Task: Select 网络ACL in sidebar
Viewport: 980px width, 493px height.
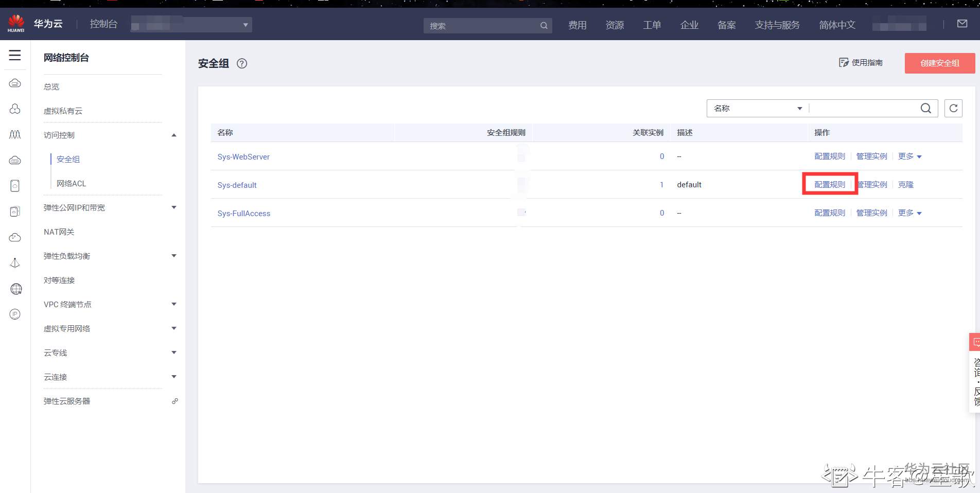Action: (72, 183)
